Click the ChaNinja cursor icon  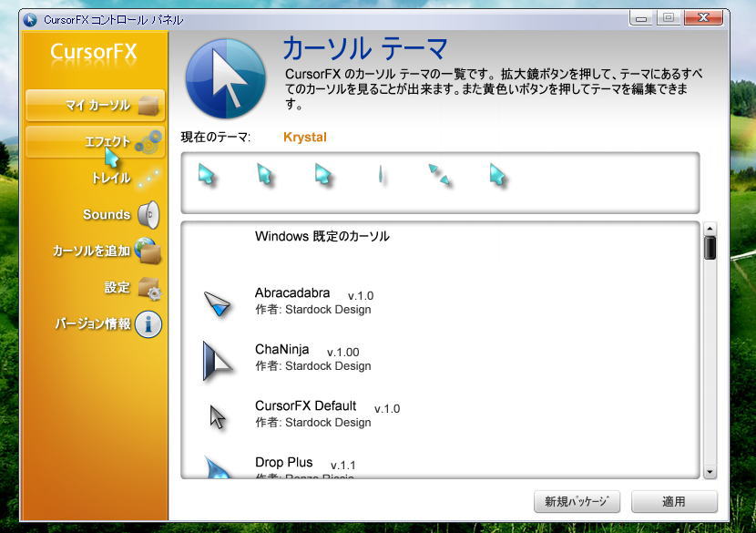[x=217, y=361]
